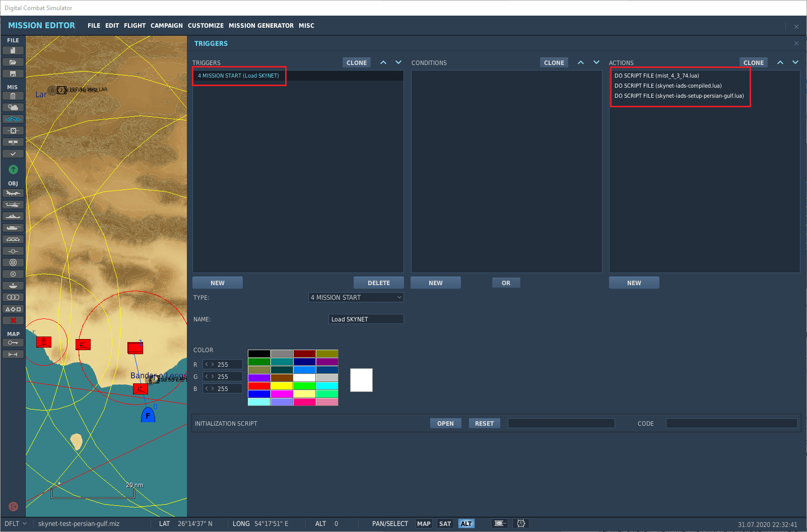Move condition up with the arrow

click(x=581, y=62)
